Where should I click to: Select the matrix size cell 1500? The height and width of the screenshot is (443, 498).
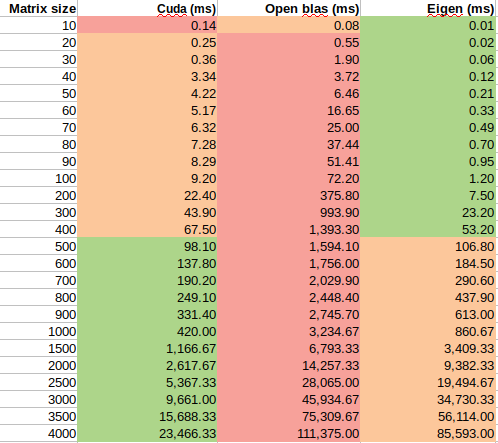tap(38, 348)
